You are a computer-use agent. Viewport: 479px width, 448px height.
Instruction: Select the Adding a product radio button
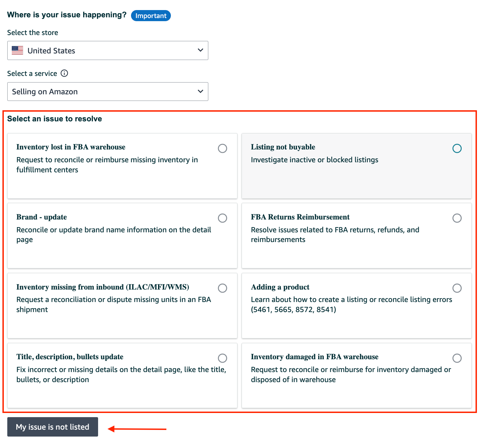[457, 288]
